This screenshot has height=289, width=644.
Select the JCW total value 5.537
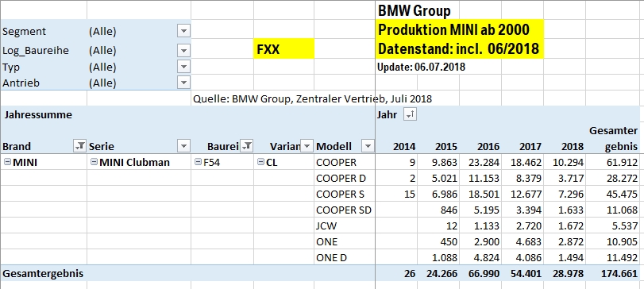coord(613,225)
